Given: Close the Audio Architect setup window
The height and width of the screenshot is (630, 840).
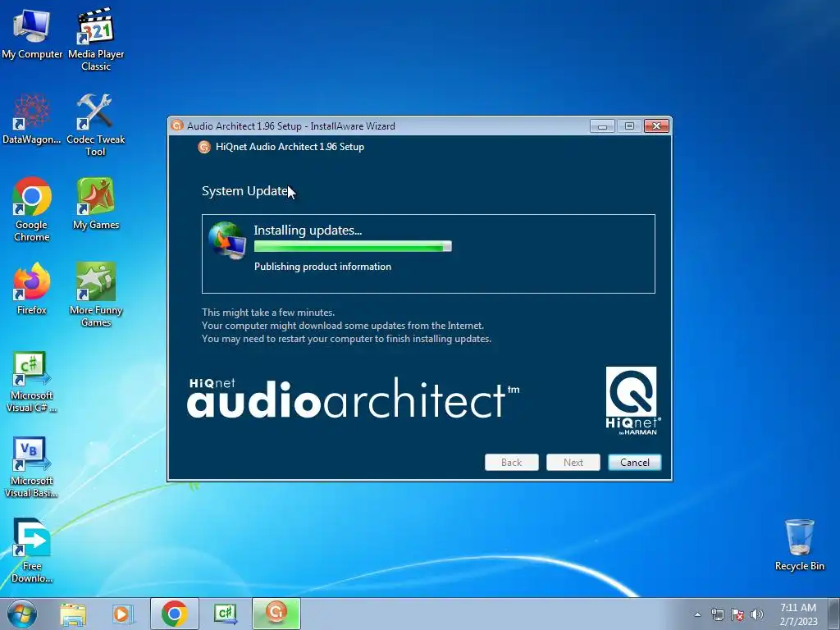Looking at the screenshot, I should pos(657,126).
